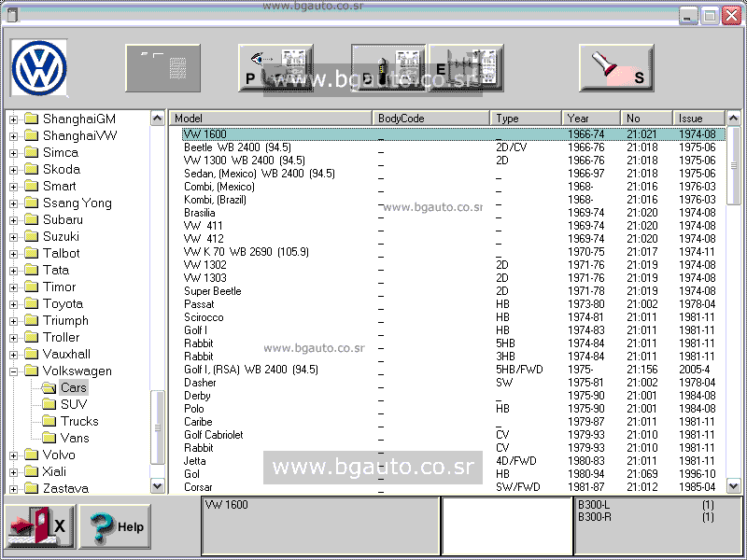Click the title bar system menu icon
The image size is (747, 560).
[12, 15]
